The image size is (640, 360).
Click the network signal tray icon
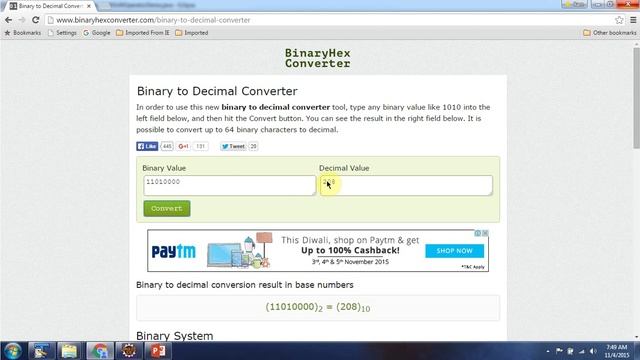click(582, 351)
